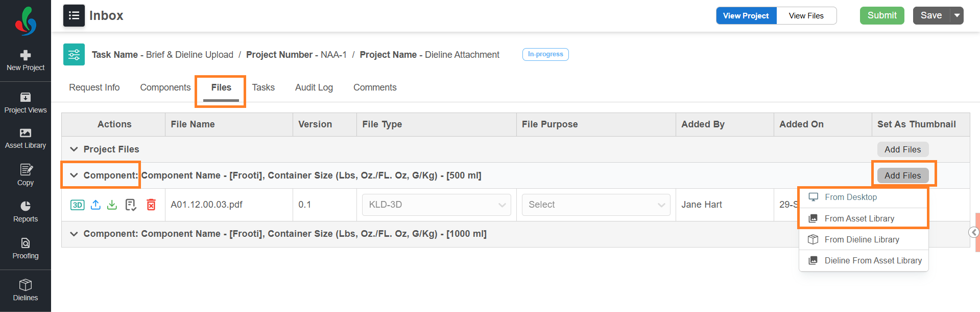Open the Asset Library sidebar item
The width and height of the screenshot is (980, 312).
(x=26, y=138)
